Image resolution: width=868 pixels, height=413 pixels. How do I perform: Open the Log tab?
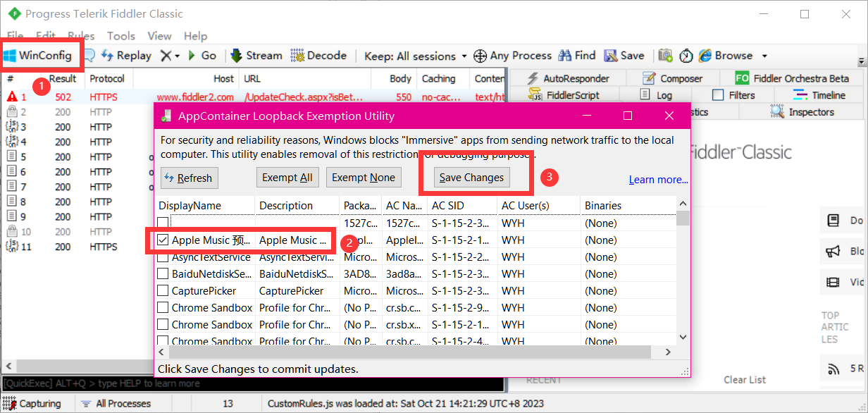click(655, 95)
